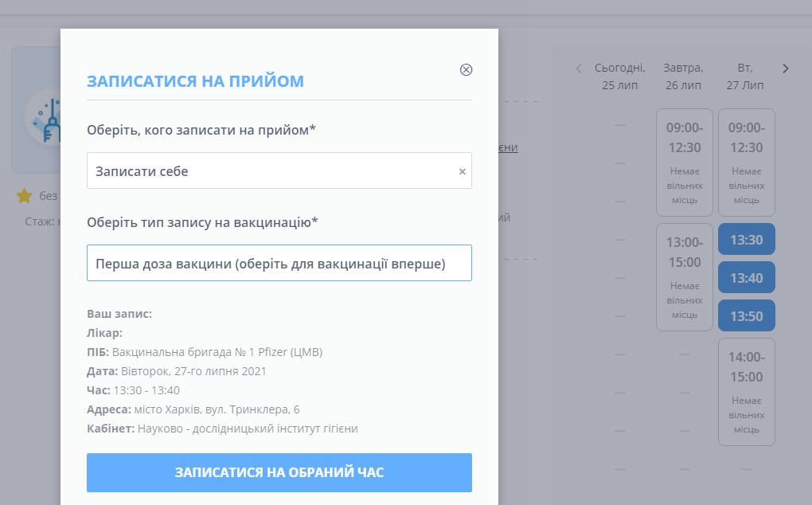Clear the 'Записати себе' selection

462,171
